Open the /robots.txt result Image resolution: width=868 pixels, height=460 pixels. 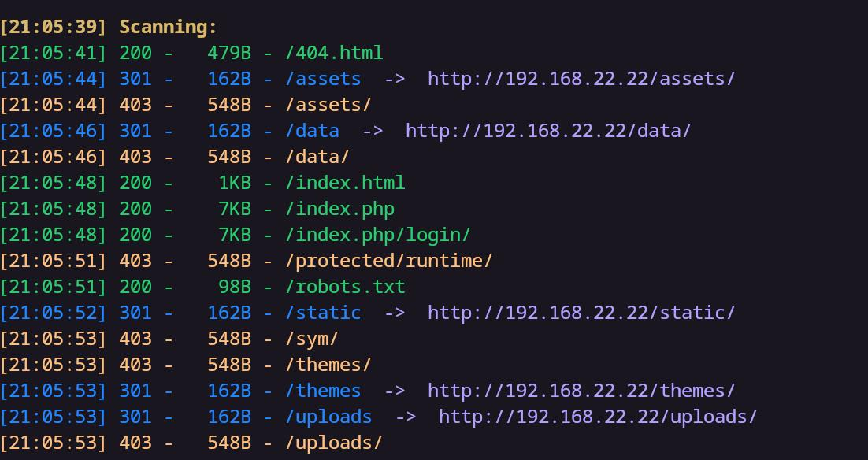coord(345,287)
